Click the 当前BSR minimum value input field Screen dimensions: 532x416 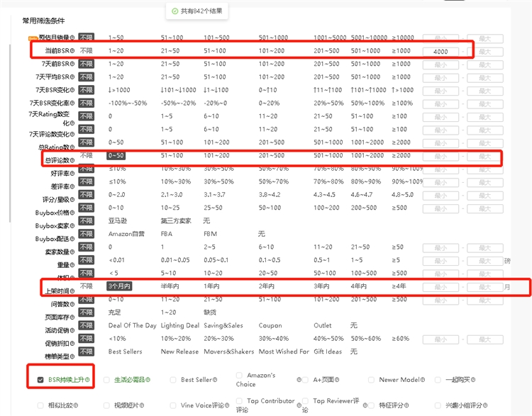click(440, 52)
